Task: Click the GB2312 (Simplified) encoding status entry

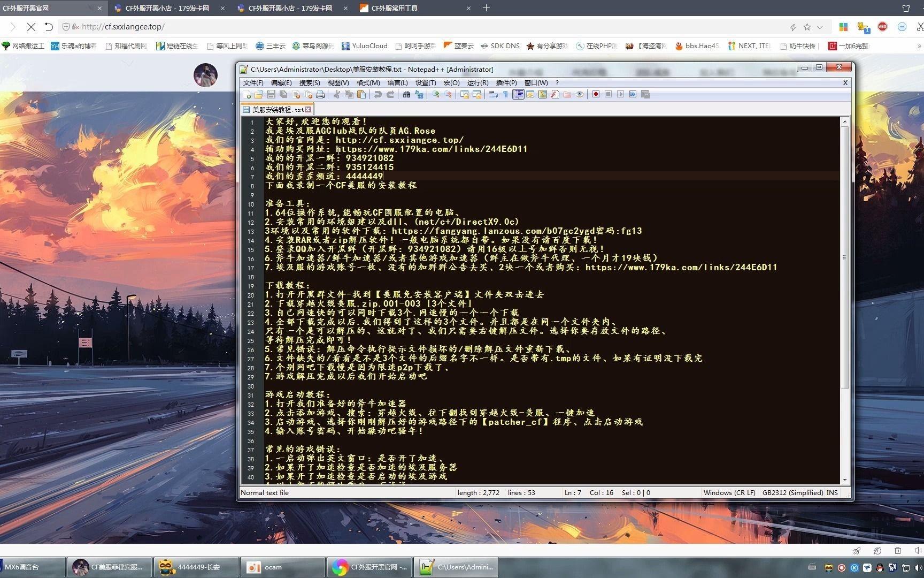Action: pyautogui.click(x=793, y=492)
